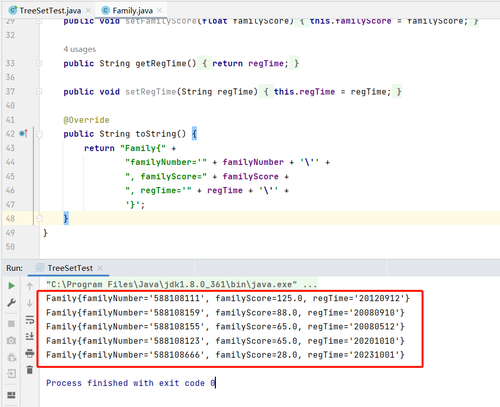Close the Family.java tab
Viewport: 500px width, 407px height.
[160, 11]
